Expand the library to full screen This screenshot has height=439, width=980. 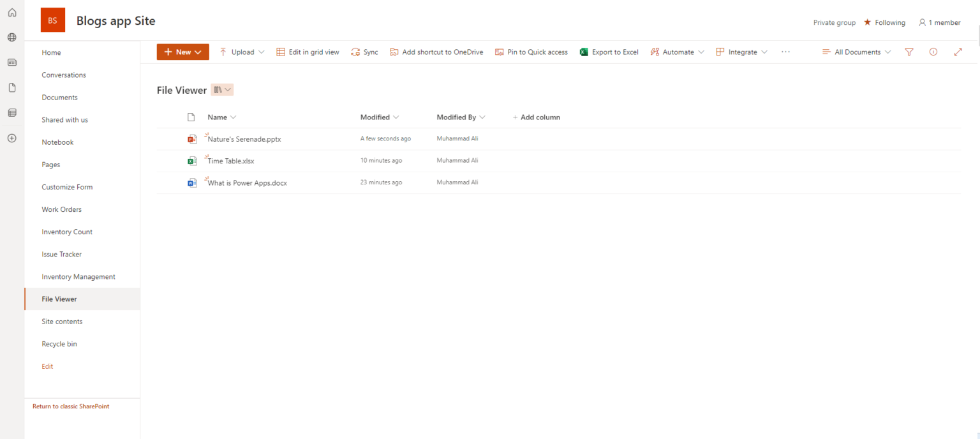click(958, 52)
